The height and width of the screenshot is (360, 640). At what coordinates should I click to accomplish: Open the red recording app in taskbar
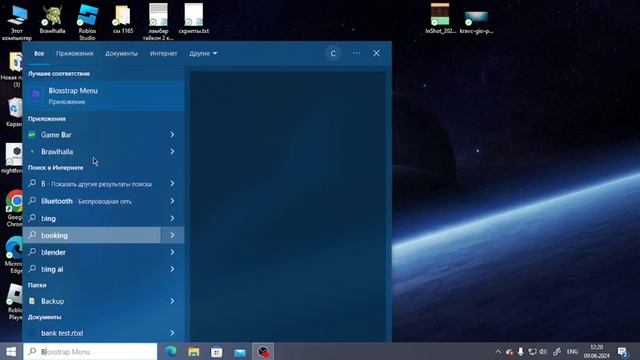[263, 351]
